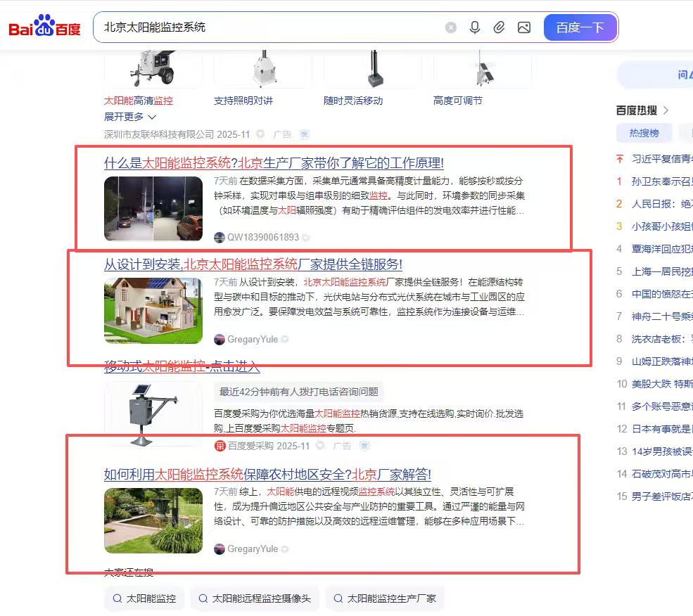
Task: Open image search via picture icon
Action: (x=523, y=27)
